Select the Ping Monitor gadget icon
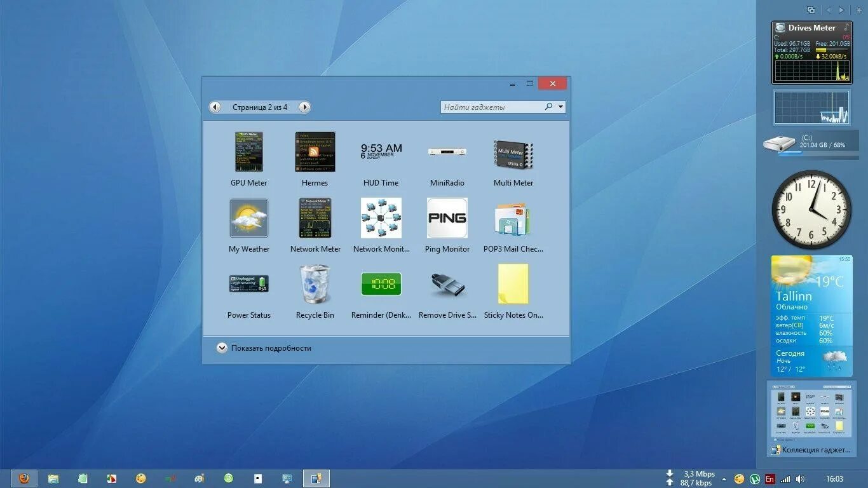 [447, 218]
